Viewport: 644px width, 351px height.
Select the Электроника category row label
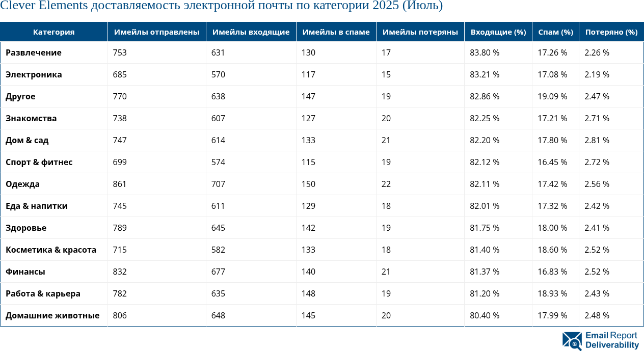(x=34, y=74)
